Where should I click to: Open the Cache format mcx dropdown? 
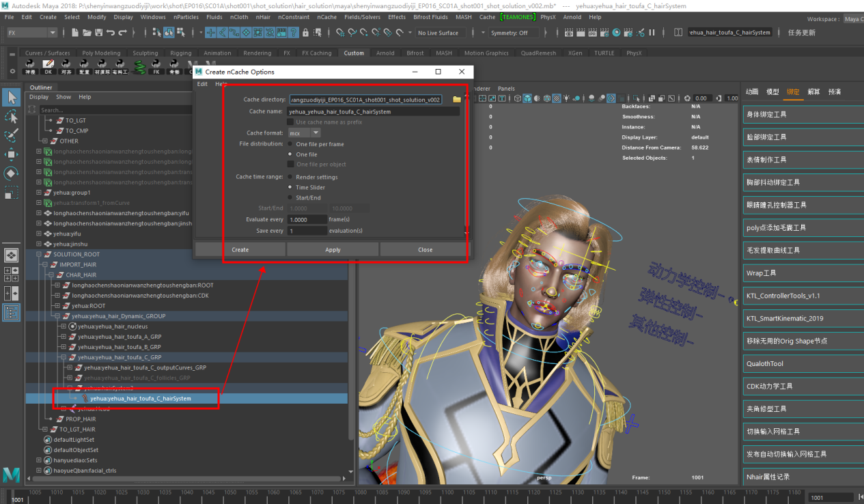[304, 132]
